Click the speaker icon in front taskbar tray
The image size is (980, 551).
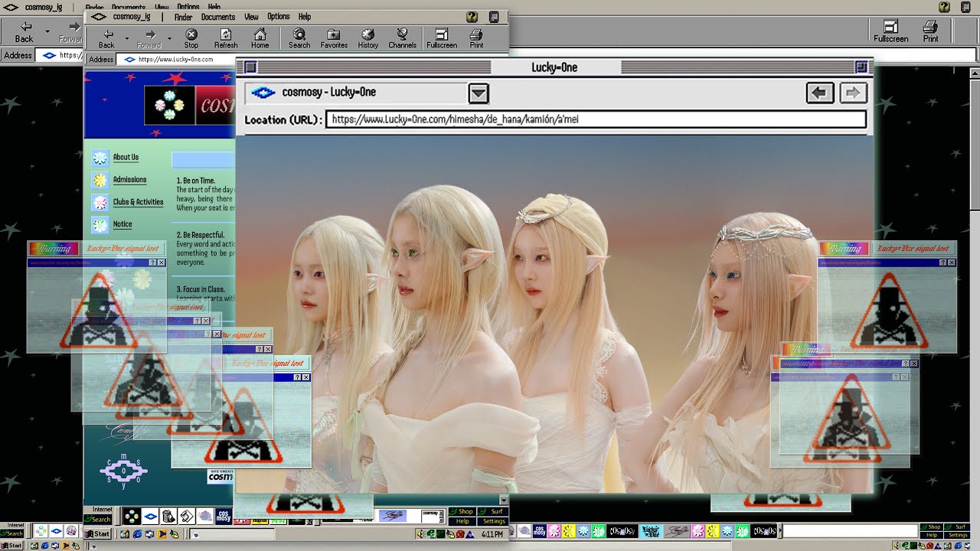(x=421, y=534)
